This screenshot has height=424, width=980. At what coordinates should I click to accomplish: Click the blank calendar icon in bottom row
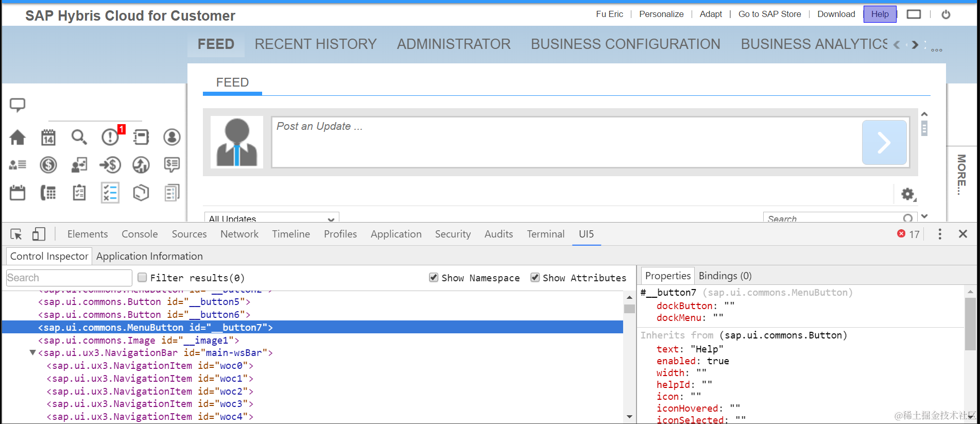pos(18,193)
